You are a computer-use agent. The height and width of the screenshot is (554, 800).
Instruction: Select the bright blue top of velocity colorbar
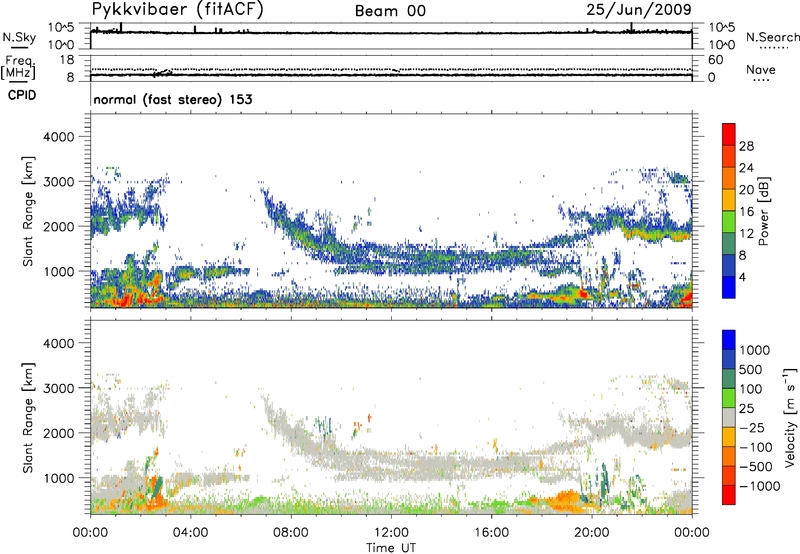tap(729, 340)
